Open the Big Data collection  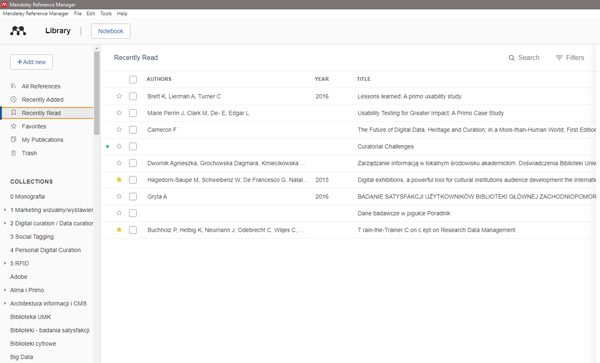click(x=21, y=357)
